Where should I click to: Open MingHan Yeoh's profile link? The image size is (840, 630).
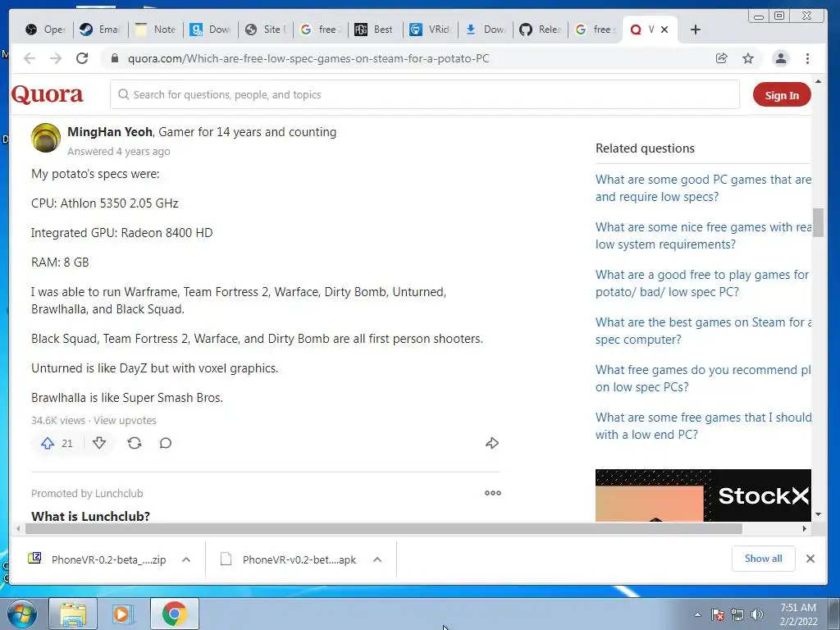110,132
